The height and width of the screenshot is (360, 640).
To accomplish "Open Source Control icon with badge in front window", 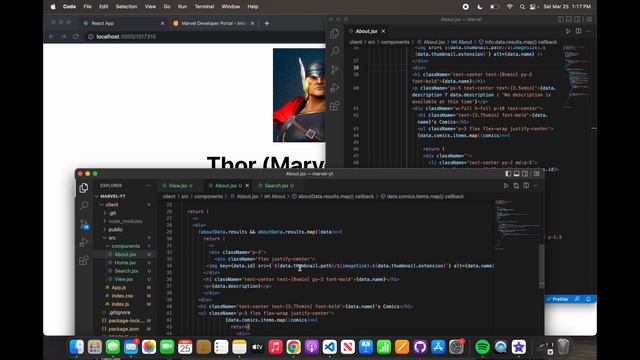I will tap(84, 224).
